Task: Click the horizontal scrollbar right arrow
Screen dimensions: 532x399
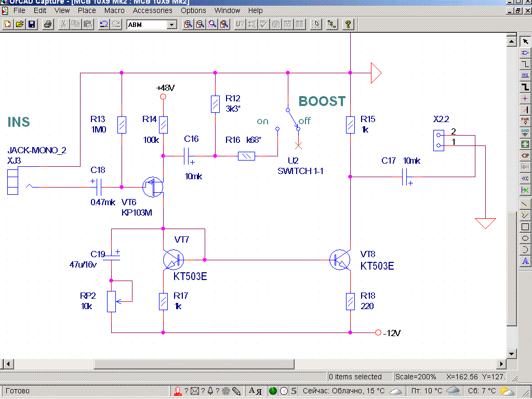Action: [501, 364]
